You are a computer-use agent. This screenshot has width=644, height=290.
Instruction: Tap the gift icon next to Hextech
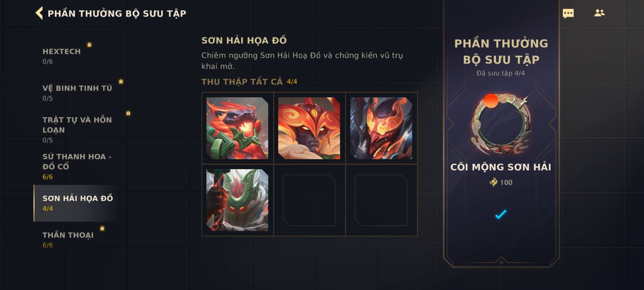coord(89,45)
